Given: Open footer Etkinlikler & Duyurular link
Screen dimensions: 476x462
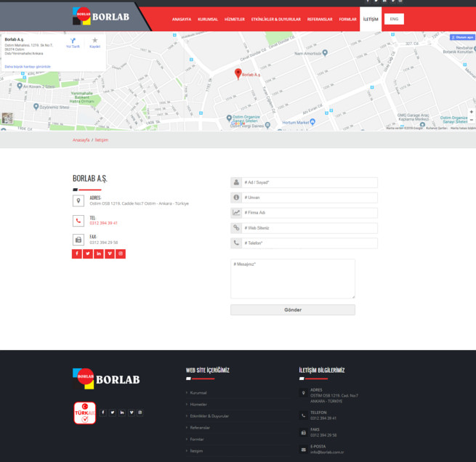Looking at the screenshot, I should click(x=209, y=416).
